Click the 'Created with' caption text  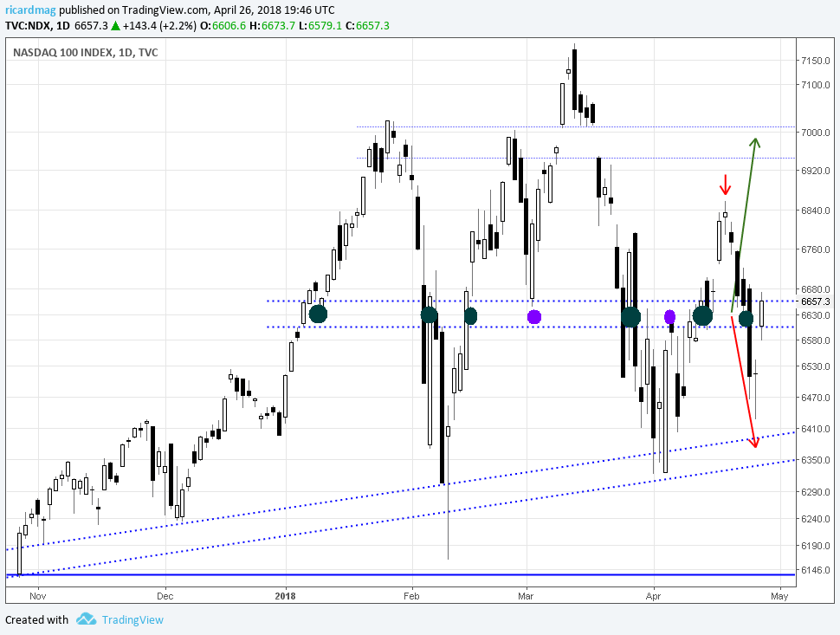pyautogui.click(x=37, y=620)
